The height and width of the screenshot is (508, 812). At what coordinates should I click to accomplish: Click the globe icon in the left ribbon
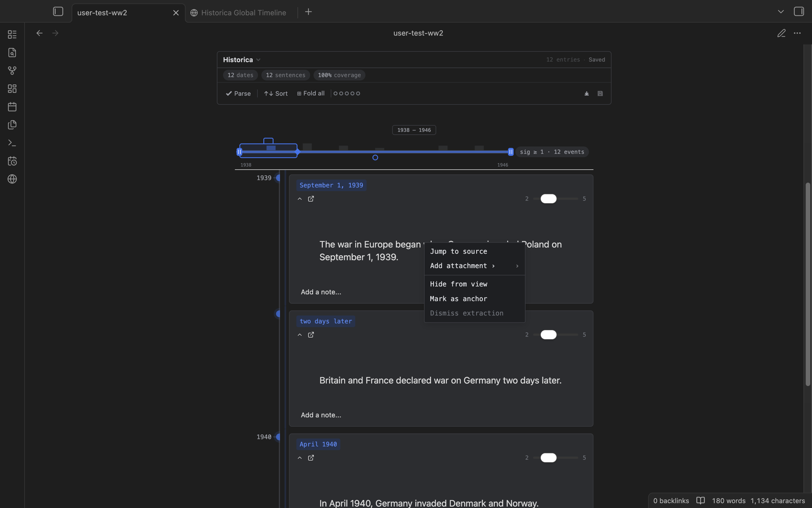coord(12,179)
